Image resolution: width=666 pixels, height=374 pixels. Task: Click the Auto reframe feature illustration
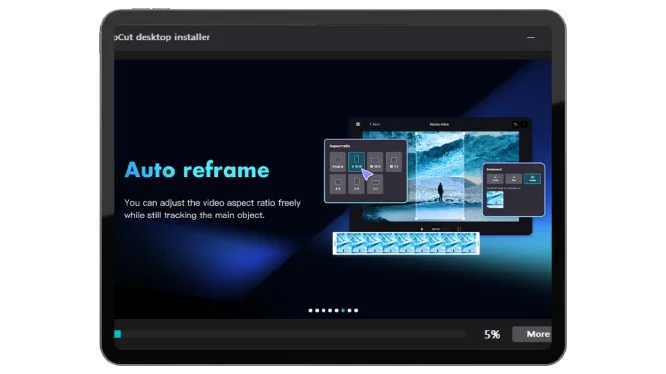click(x=435, y=186)
